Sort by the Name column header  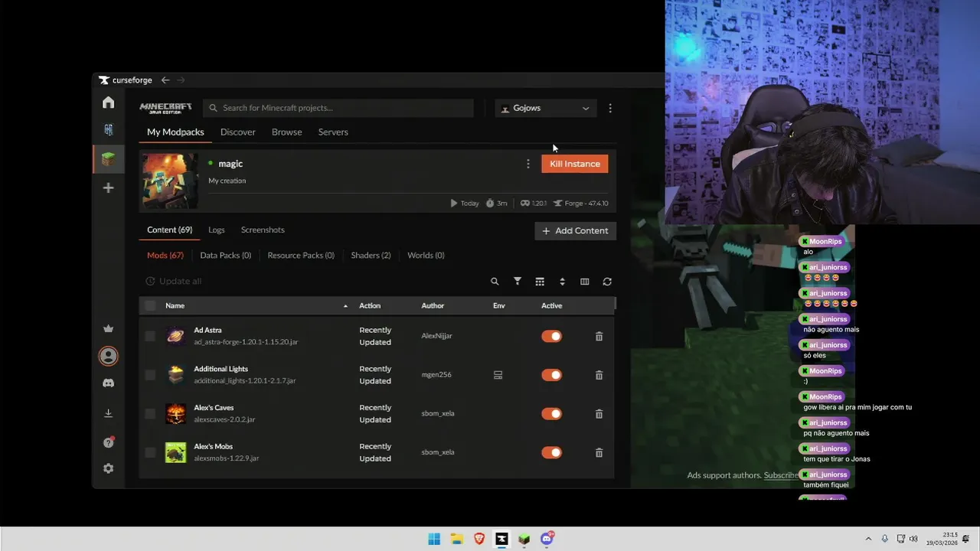click(175, 305)
